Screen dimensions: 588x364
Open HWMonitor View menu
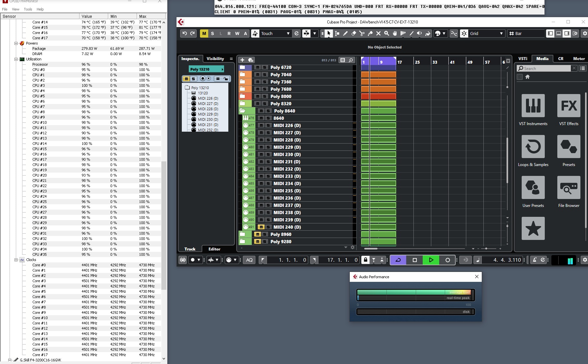coord(16,9)
